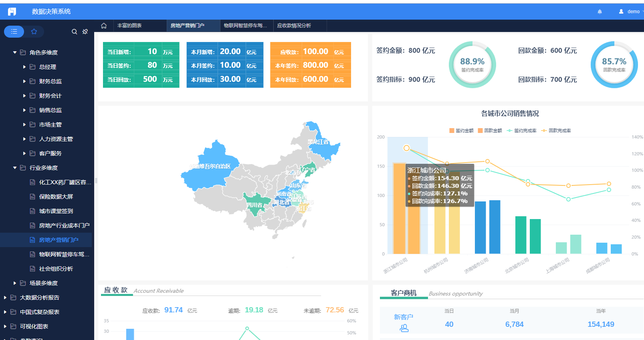Open the 化工XX药厂罐区容... report

click(65, 182)
